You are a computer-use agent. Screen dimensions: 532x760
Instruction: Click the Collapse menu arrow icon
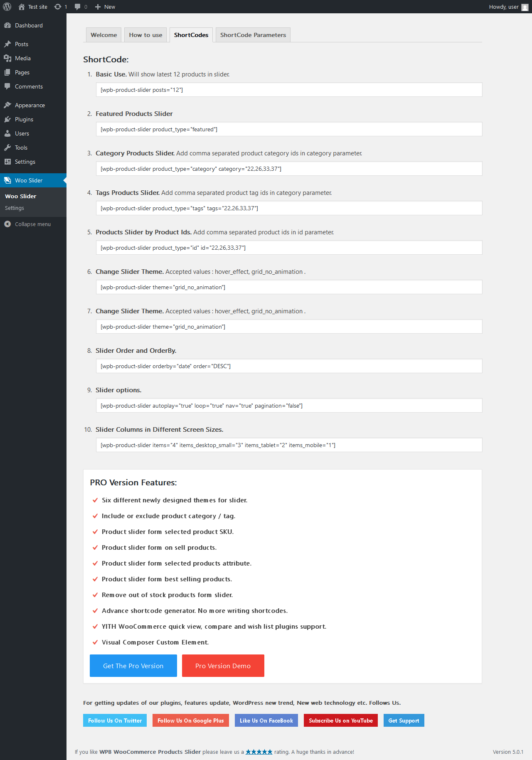click(7, 224)
